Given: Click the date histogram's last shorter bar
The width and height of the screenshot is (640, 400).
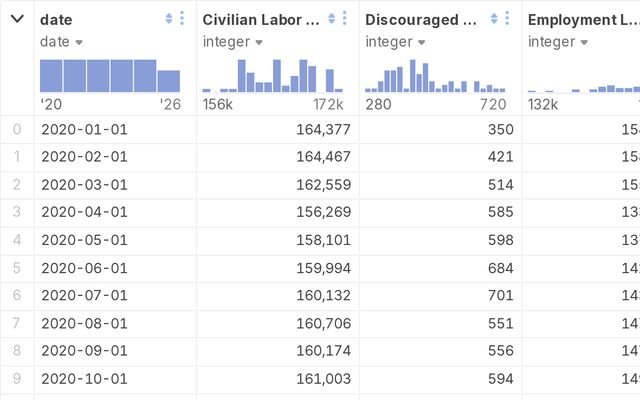Looking at the screenshot, I should [x=169, y=81].
